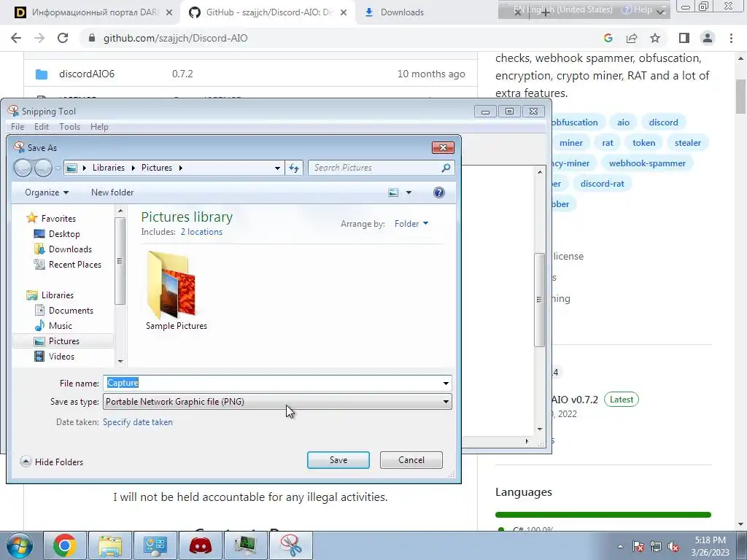This screenshot has height=560, width=747.
Task: Close the Save As dialog
Action: [x=443, y=147]
